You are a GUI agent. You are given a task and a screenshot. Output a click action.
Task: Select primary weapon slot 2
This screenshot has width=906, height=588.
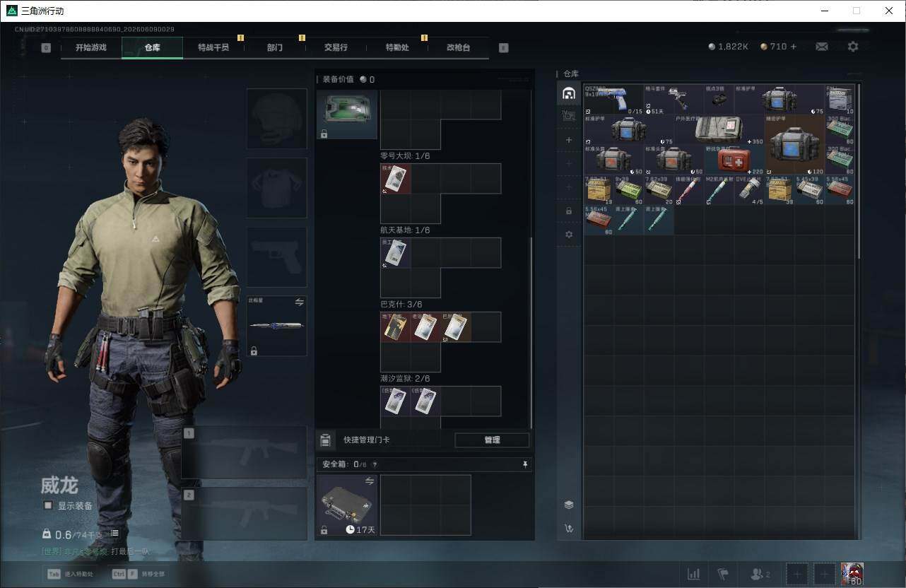click(x=244, y=514)
